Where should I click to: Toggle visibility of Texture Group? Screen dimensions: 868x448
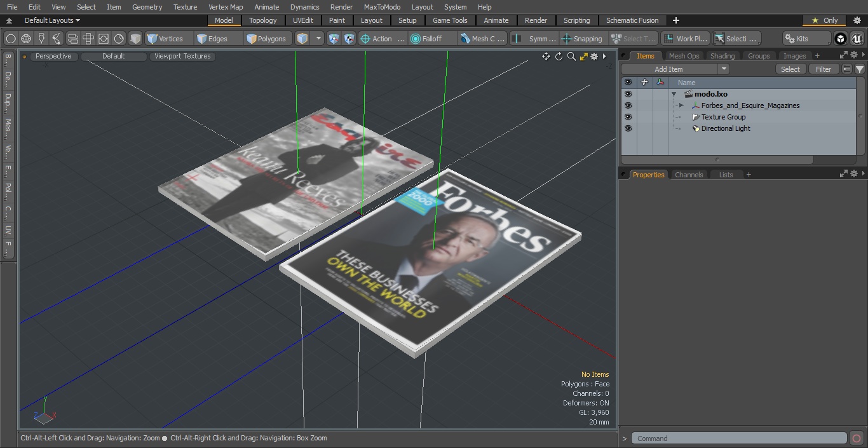pyautogui.click(x=628, y=117)
